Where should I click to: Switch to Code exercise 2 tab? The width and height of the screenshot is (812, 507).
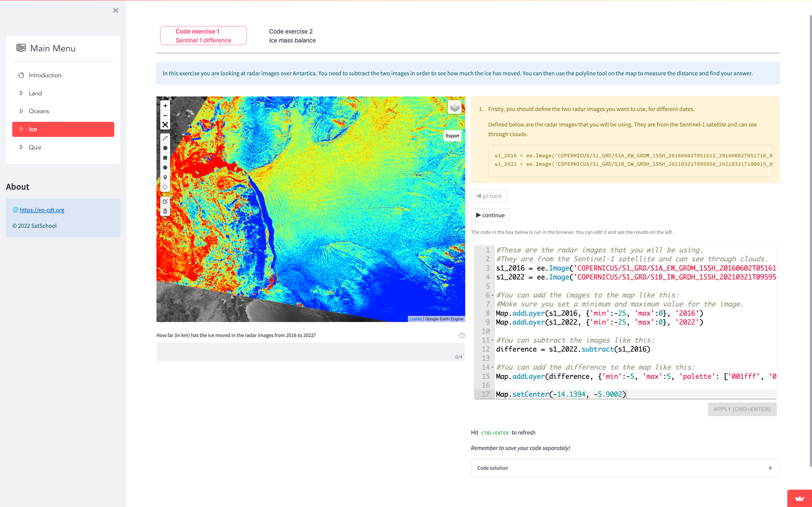point(292,36)
